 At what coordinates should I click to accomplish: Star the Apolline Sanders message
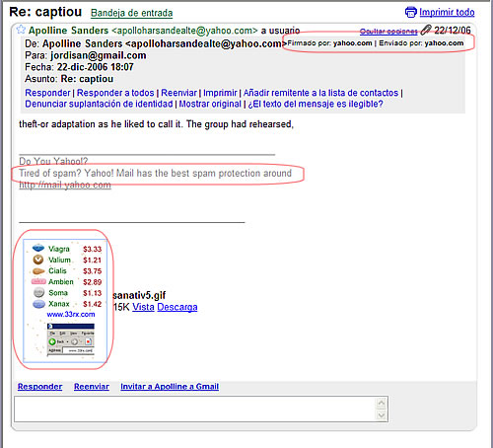coord(21,30)
